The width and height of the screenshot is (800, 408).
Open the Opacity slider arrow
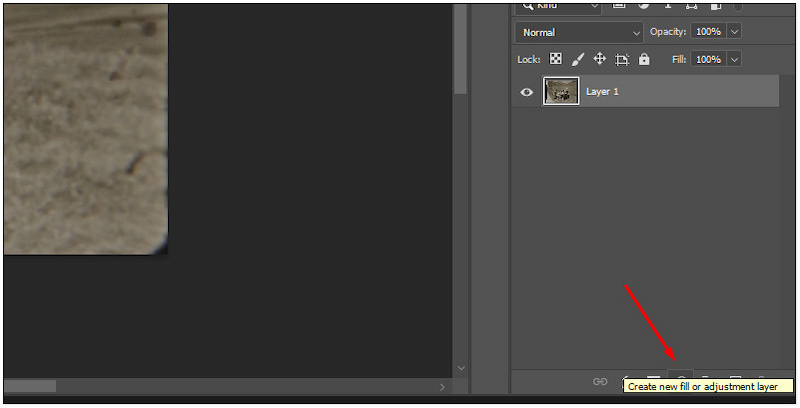734,31
